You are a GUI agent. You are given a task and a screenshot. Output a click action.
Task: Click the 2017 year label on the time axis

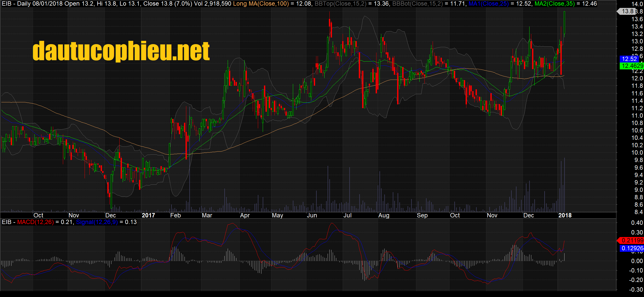click(x=148, y=215)
